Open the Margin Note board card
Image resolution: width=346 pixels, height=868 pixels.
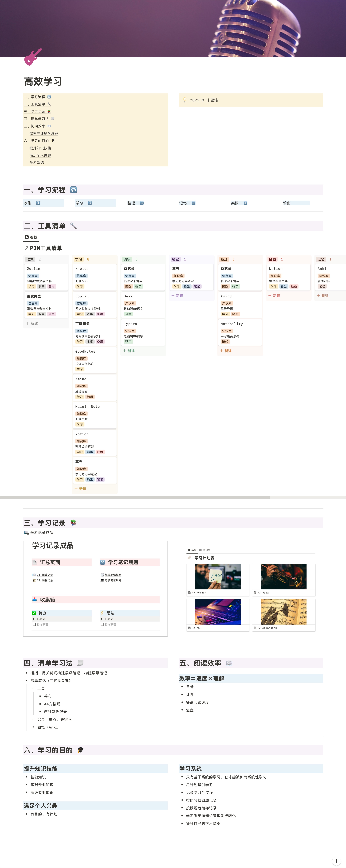point(95,415)
